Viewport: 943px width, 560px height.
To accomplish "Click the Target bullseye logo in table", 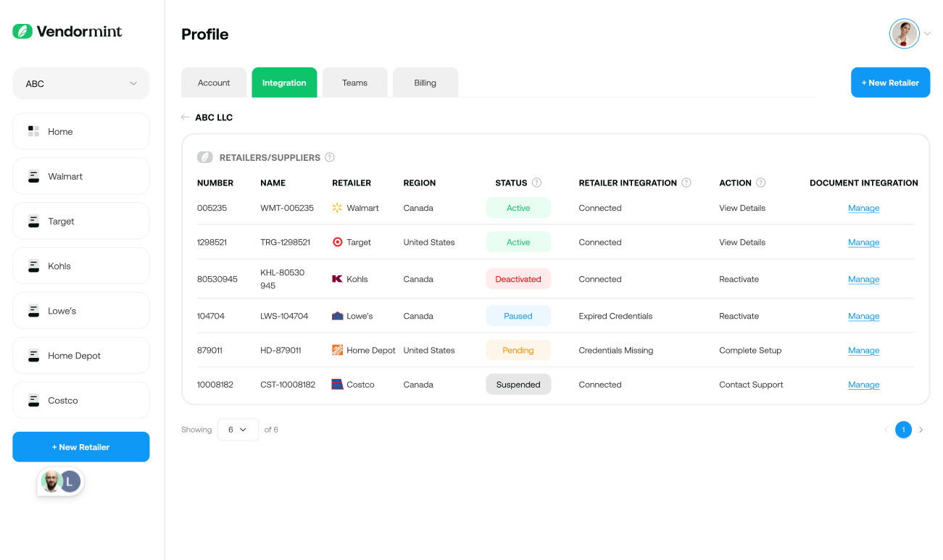I will [337, 242].
